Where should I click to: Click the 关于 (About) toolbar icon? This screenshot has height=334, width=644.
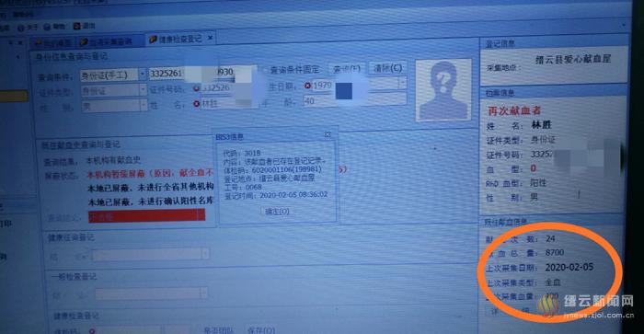(28, 28)
